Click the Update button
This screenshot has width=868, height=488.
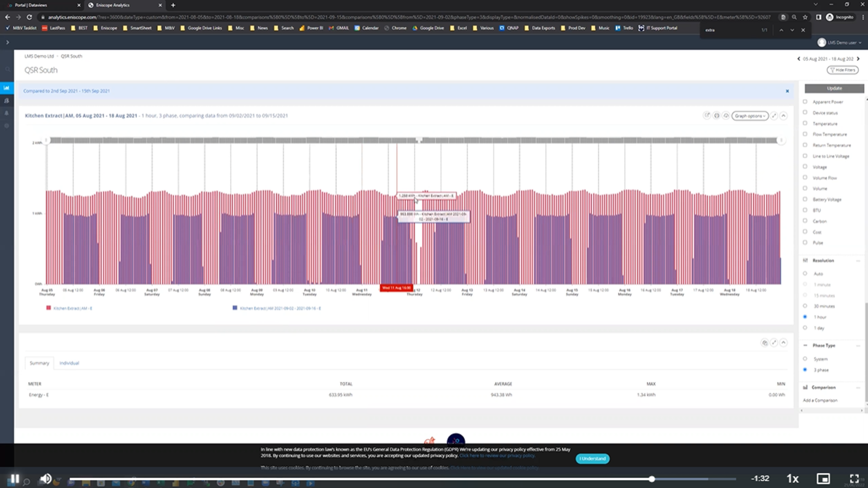pos(834,88)
